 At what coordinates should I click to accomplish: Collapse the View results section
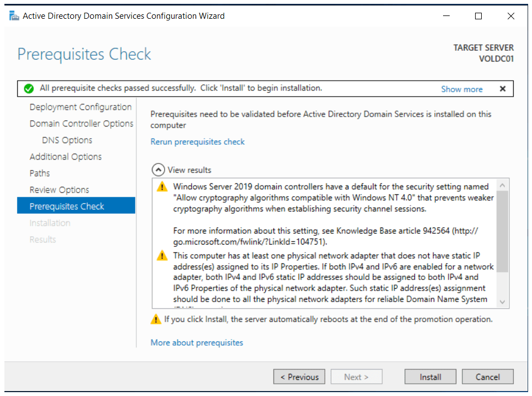[157, 170]
